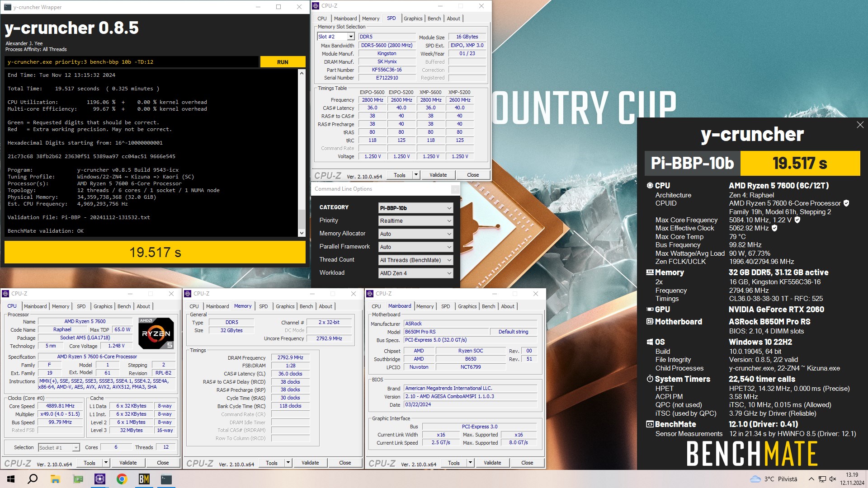The image size is (868, 488).
Task: Select CPU tab in Mainboard CPU-Z window
Action: (376, 306)
